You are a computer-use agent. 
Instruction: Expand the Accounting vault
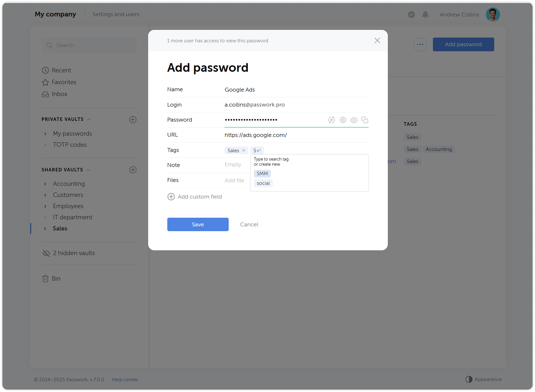click(x=45, y=184)
